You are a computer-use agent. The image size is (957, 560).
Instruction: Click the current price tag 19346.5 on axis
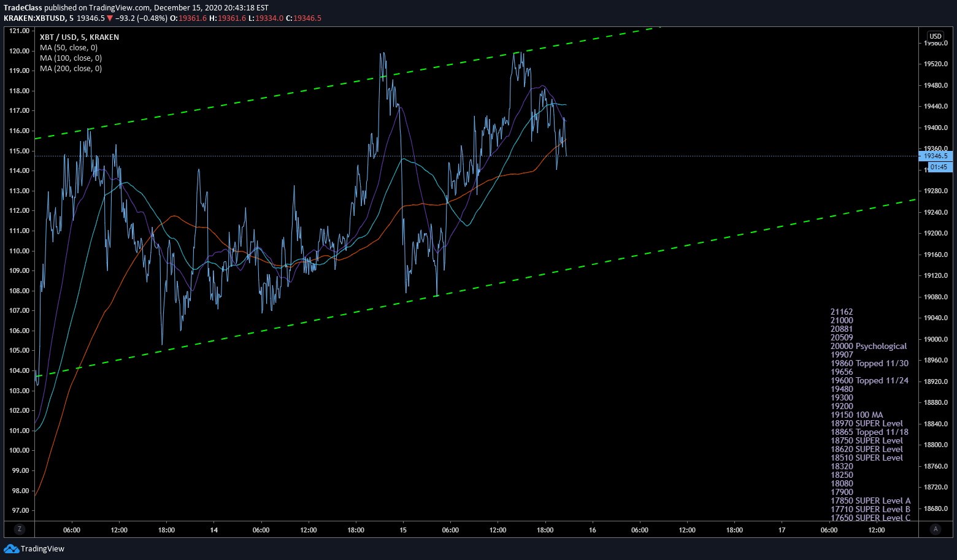tap(936, 156)
